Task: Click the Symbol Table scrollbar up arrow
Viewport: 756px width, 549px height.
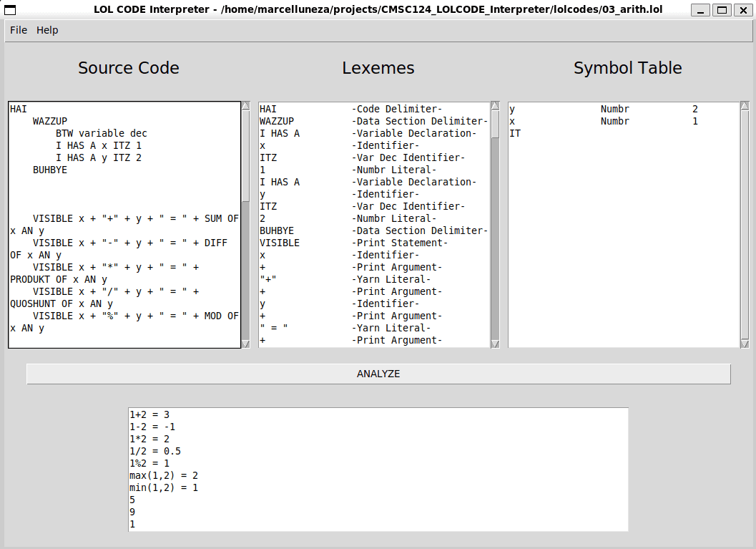Action: tap(745, 106)
